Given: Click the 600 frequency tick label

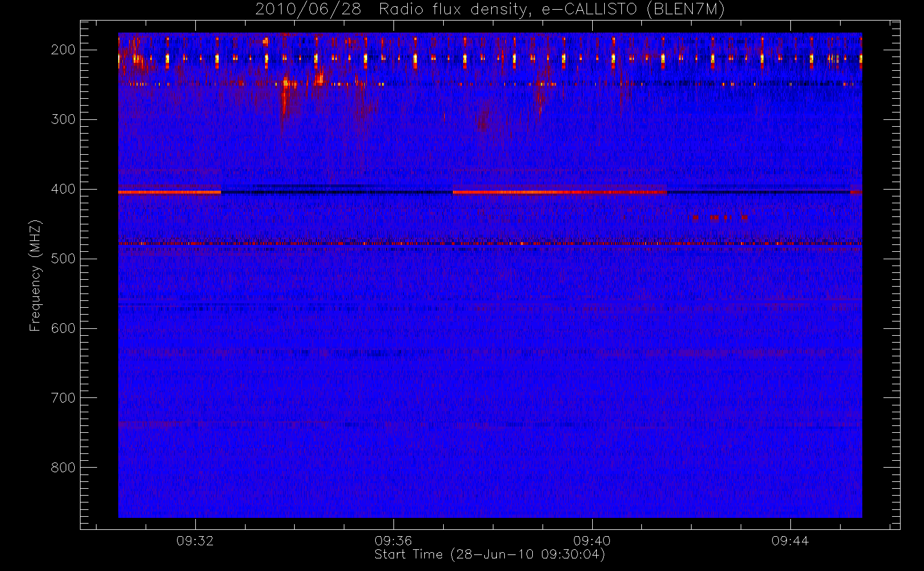Looking at the screenshot, I should [x=63, y=328].
